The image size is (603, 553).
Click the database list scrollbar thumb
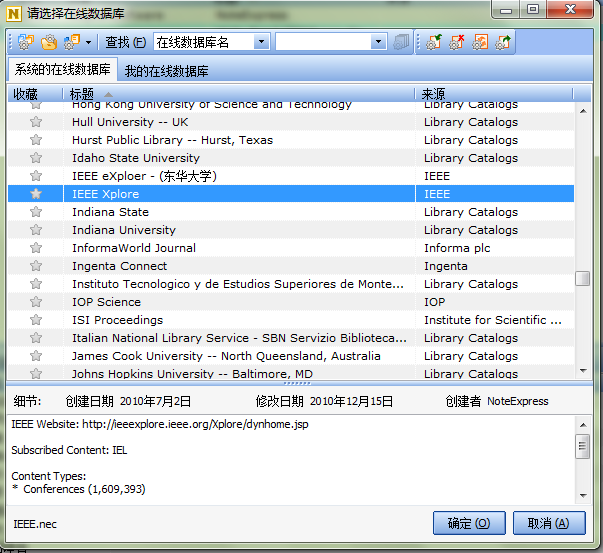(583, 278)
